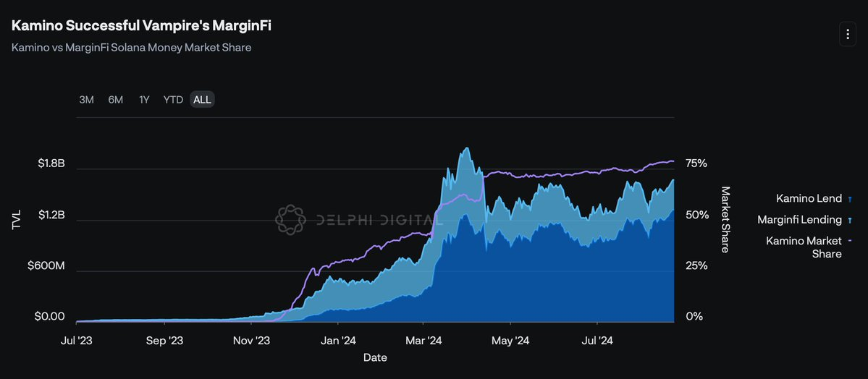Screen dimensions: 868x379
Task: Click the 75% market share axis label
Action: click(696, 163)
